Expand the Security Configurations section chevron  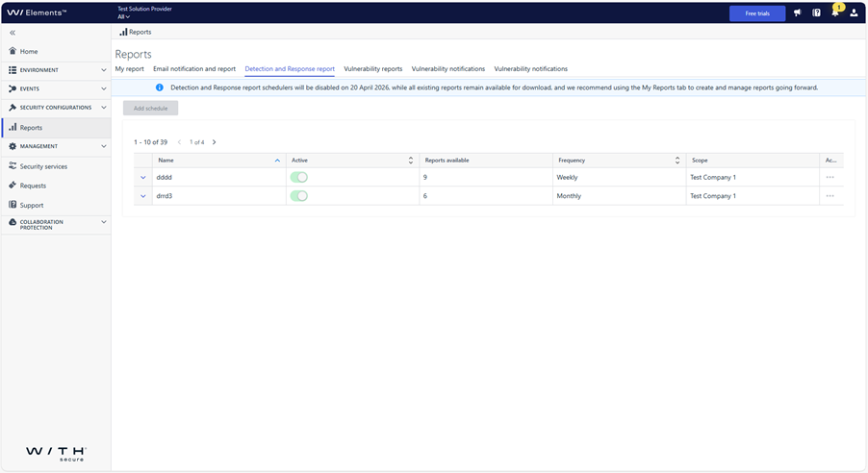click(x=104, y=108)
